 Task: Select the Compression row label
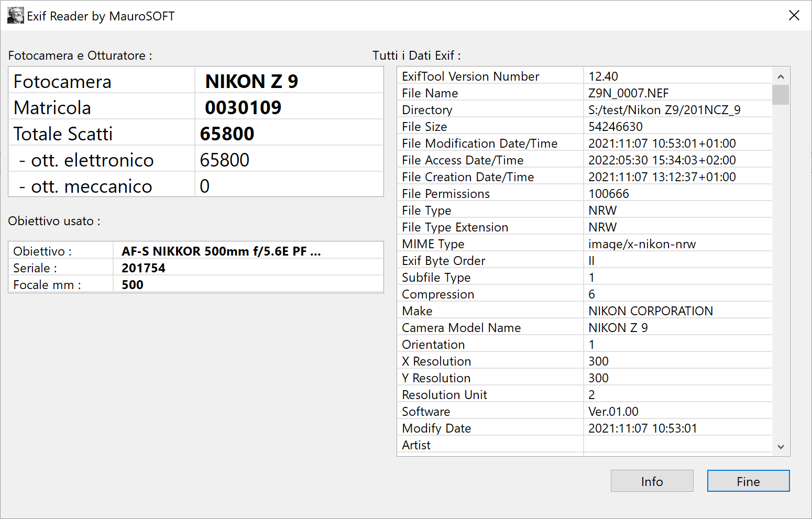[x=438, y=294]
